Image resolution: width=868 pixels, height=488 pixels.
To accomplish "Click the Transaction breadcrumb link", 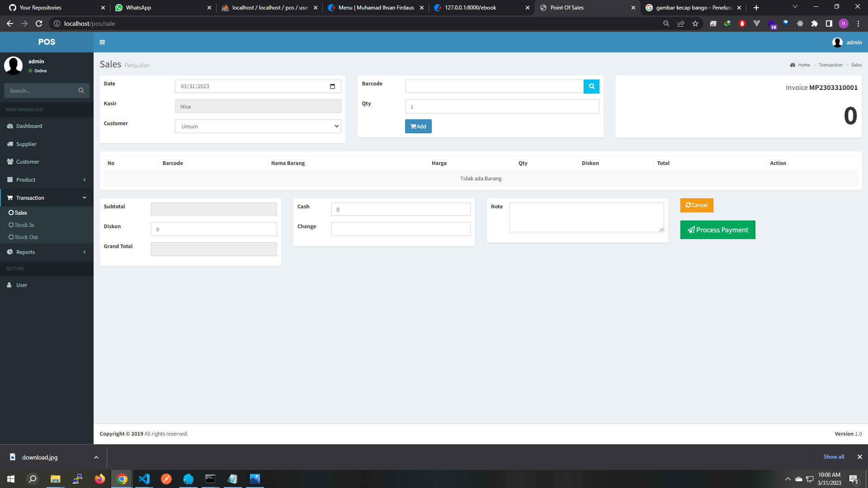I will pyautogui.click(x=830, y=65).
